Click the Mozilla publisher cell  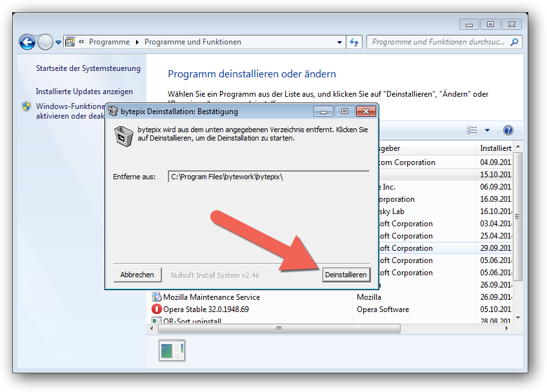click(x=369, y=297)
